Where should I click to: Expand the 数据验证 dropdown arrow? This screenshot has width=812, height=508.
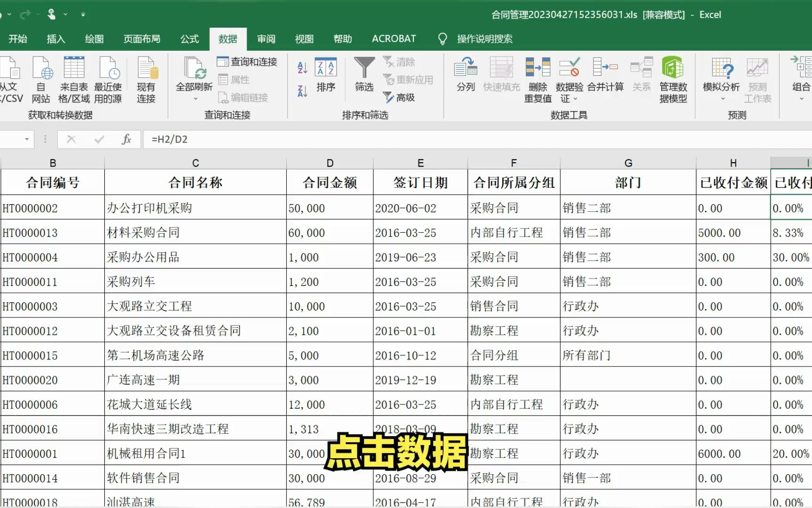coord(576,99)
